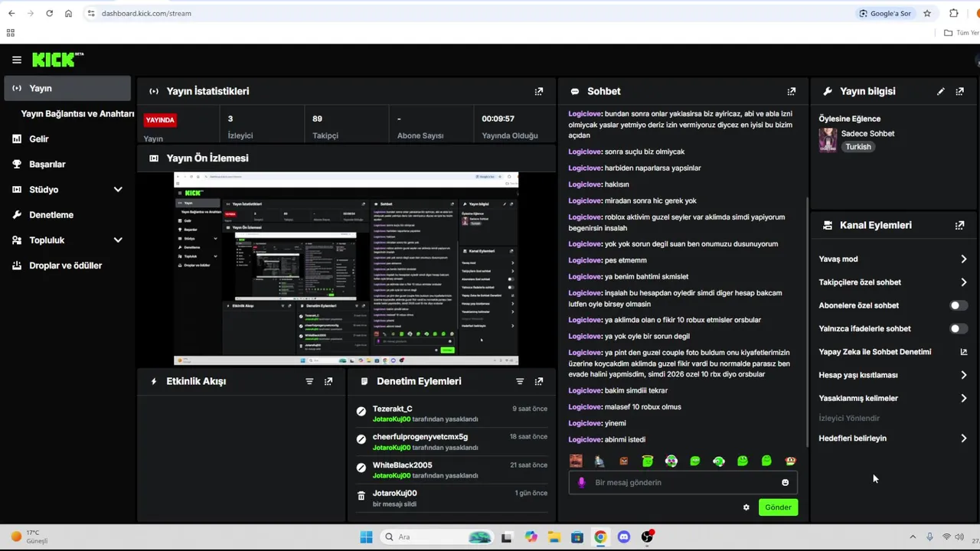The image size is (980, 551).
Task: Pop out the Sohbet chat panel
Action: pyautogui.click(x=792, y=91)
